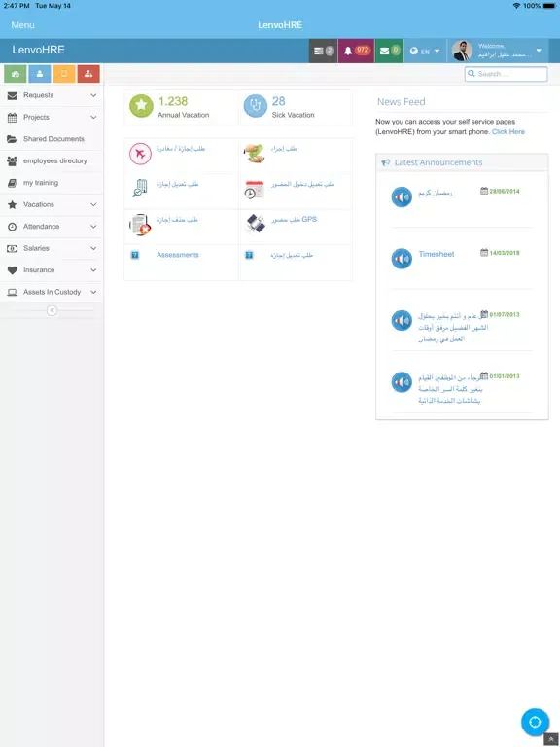This screenshot has width=560, height=747.
Task: Click the GPS satellite attendance icon
Action: [255, 223]
